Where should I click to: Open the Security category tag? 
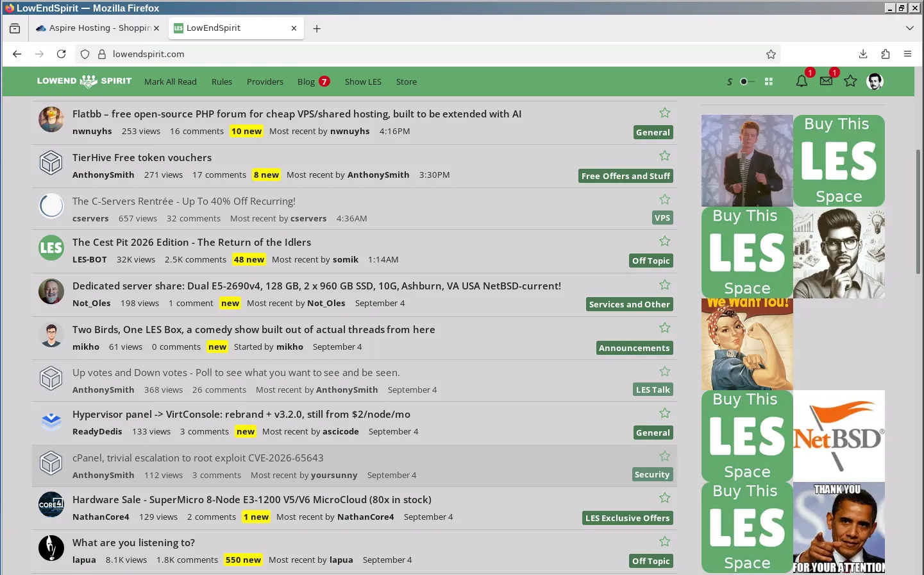652,474
